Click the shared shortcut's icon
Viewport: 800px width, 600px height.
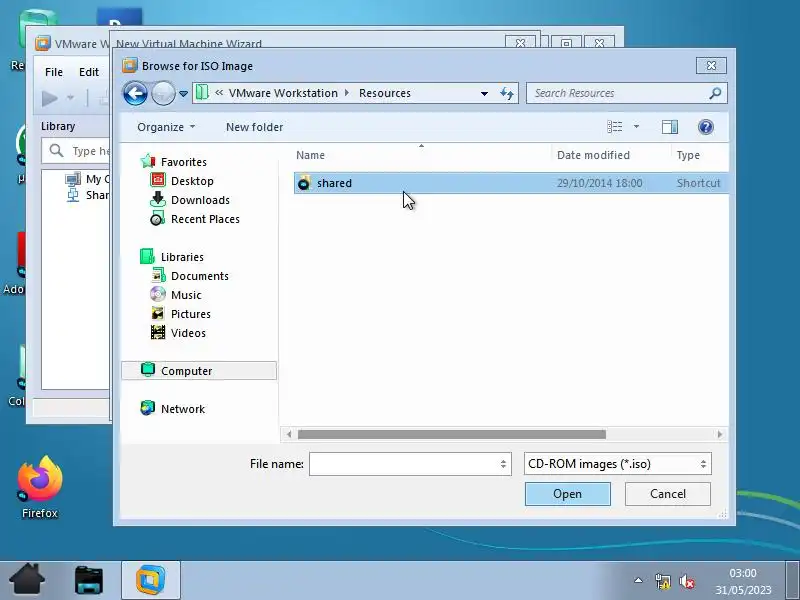304,183
